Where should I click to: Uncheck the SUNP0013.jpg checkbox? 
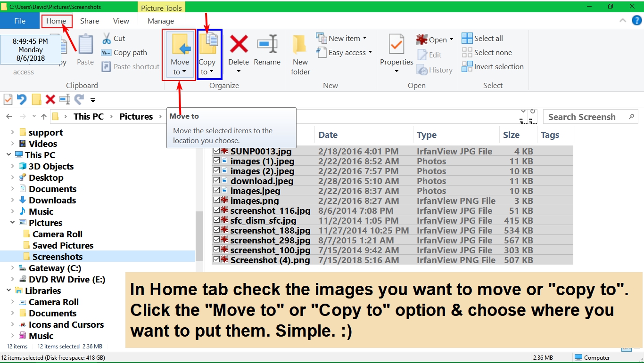pyautogui.click(x=216, y=151)
